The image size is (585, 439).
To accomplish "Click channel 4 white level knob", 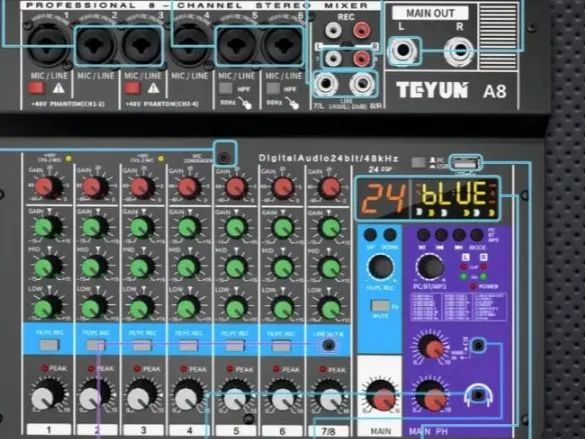I will tap(186, 396).
